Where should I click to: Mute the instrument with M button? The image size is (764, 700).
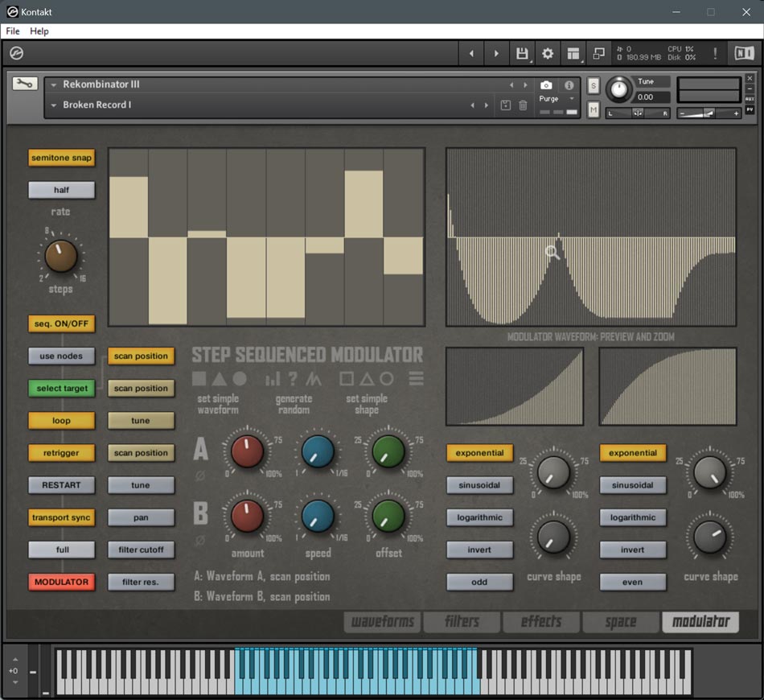(x=593, y=110)
